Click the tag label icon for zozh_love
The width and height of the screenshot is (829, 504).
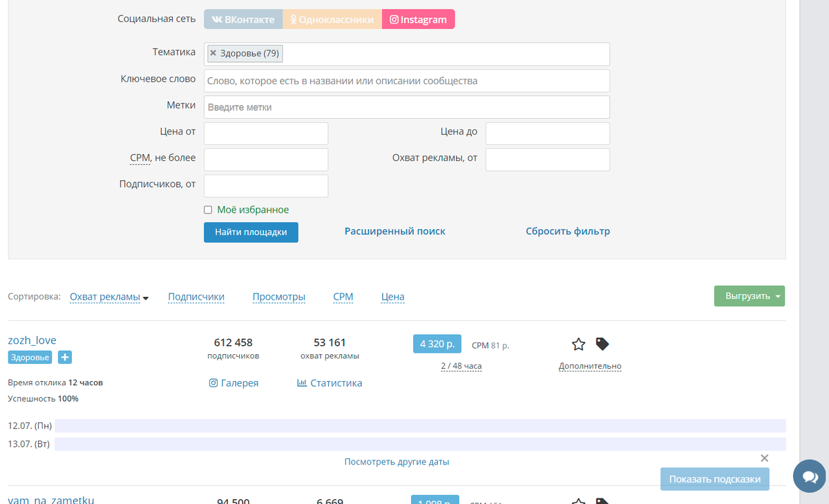[602, 344]
